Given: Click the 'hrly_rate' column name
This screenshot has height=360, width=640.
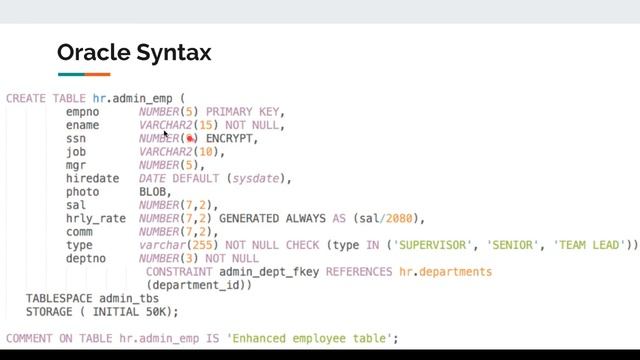Looking at the screenshot, I should 96,219.
